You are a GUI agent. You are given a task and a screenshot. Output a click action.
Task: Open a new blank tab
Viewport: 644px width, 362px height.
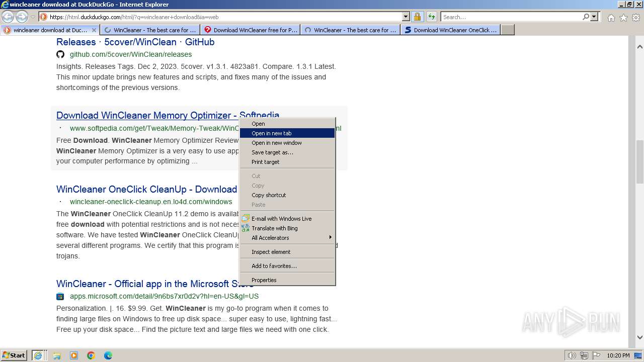click(508, 30)
